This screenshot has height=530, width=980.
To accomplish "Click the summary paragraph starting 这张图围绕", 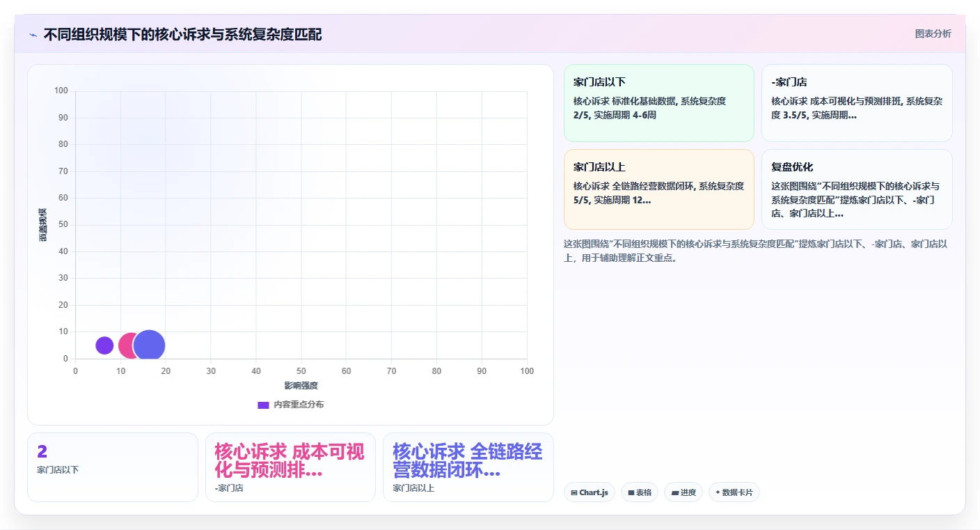I will click(x=755, y=251).
